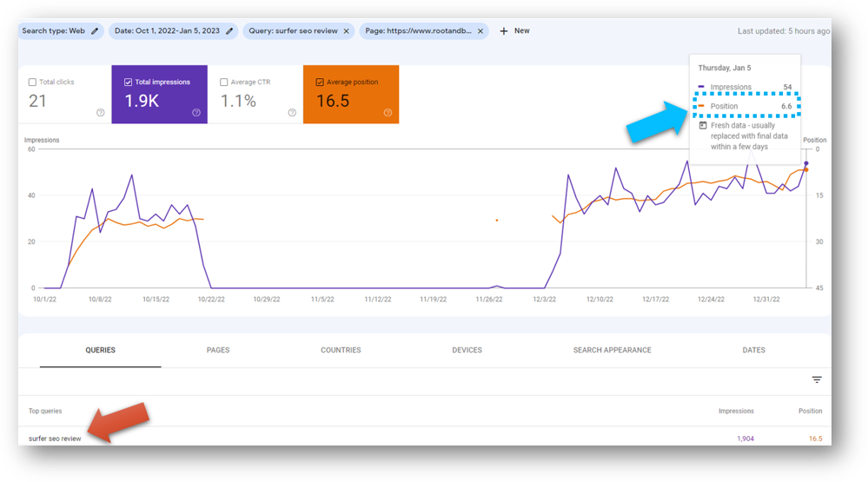Switch to the Queries tab
Screen dimensions: 868x482
click(100, 350)
